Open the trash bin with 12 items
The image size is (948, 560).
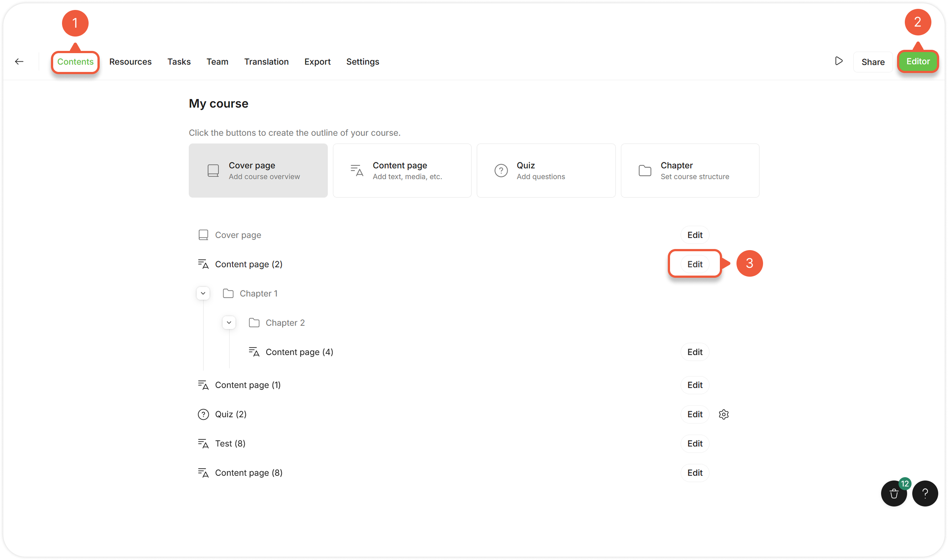point(894,494)
